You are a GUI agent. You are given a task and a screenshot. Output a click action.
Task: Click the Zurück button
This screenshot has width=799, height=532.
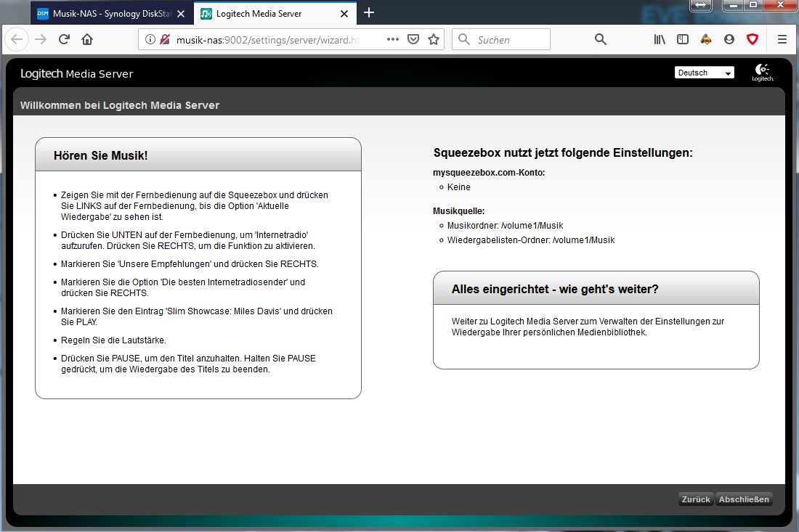(696, 499)
